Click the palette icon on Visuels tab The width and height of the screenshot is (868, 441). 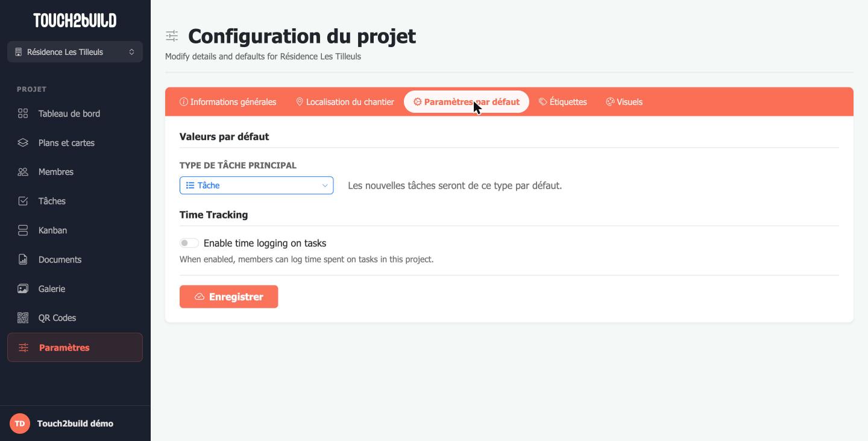click(610, 102)
